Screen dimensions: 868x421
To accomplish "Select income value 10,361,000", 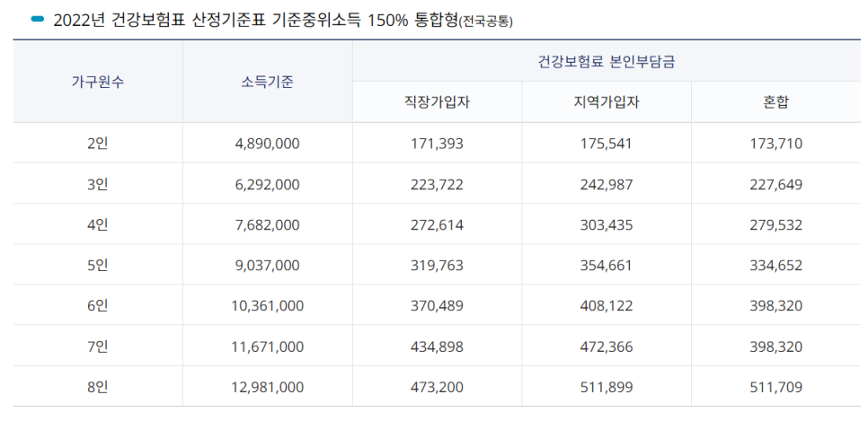I will (x=268, y=306).
